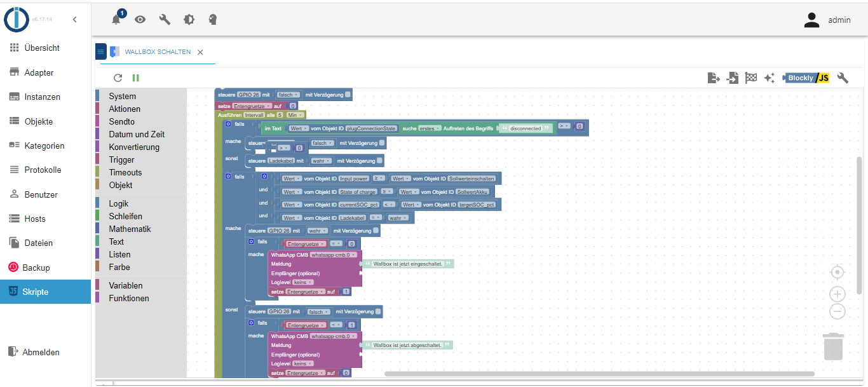868x387 pixels.
Task: Center the workspace with the crosshair icon
Action: click(837, 273)
